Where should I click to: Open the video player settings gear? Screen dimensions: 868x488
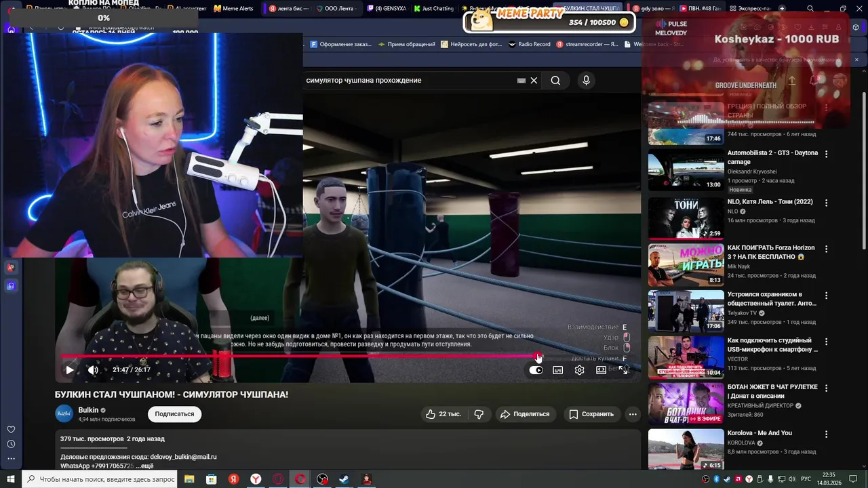pos(579,370)
